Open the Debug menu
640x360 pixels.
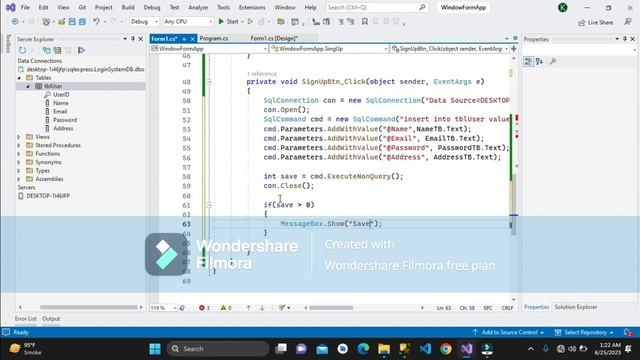point(152,7)
